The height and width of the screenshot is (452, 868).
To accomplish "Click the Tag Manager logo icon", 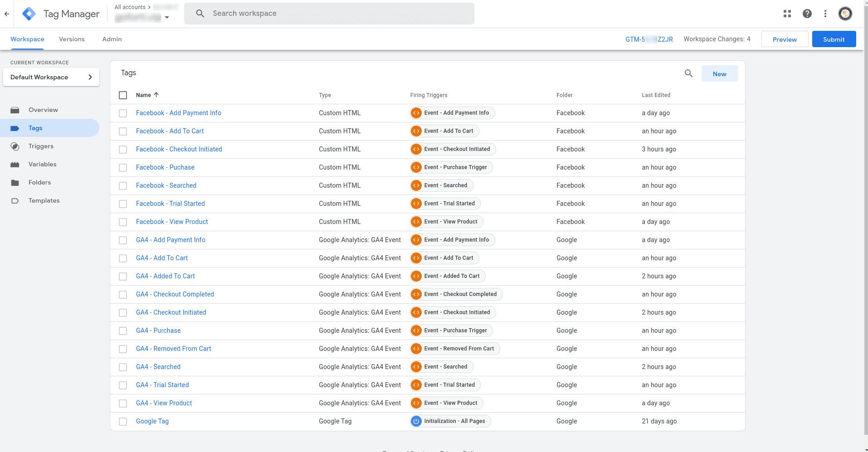I will [29, 14].
